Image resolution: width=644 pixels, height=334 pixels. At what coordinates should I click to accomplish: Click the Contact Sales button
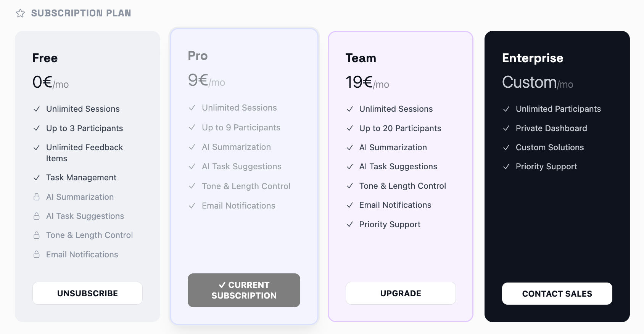click(557, 294)
